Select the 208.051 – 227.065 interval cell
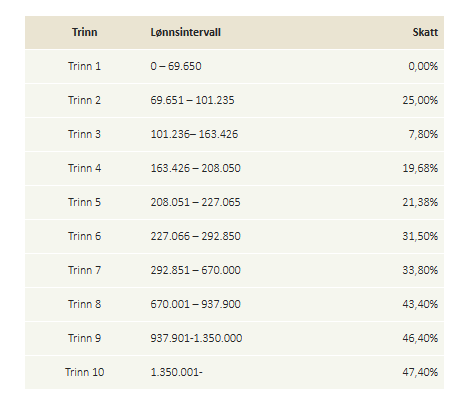Viewport: 466px width, 397px height. pos(195,202)
